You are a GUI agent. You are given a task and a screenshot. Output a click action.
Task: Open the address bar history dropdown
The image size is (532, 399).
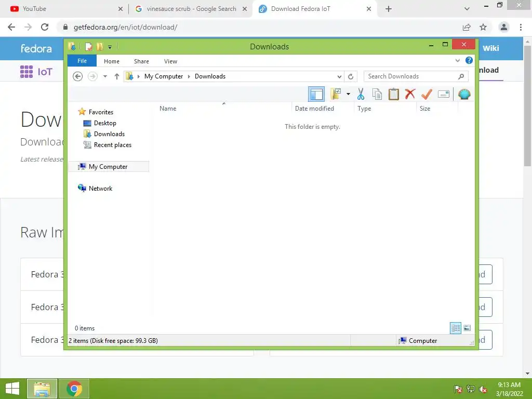339,76
